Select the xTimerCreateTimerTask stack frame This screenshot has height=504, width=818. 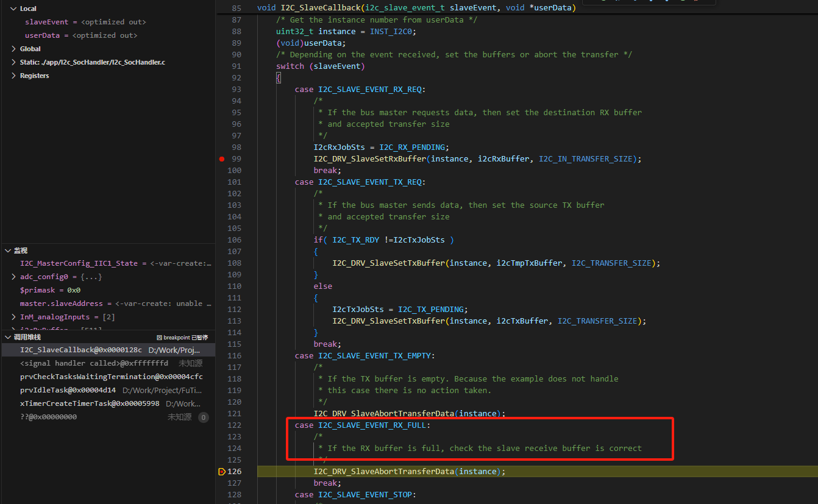pyautogui.click(x=107, y=403)
